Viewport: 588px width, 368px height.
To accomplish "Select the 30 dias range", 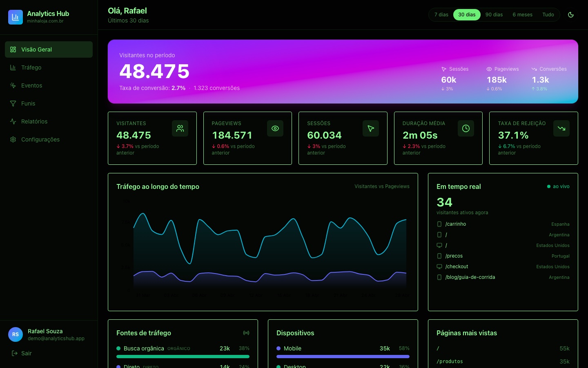I will 467,15.
